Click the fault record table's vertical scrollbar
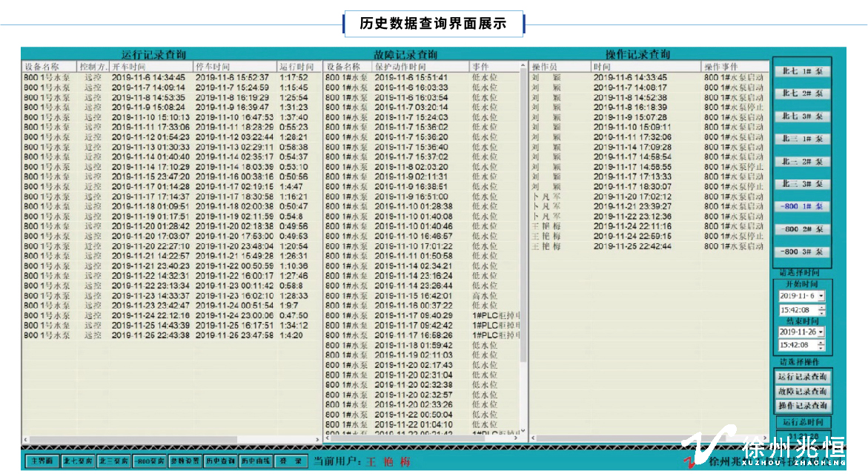This screenshot has height=474, width=868. pos(524,223)
